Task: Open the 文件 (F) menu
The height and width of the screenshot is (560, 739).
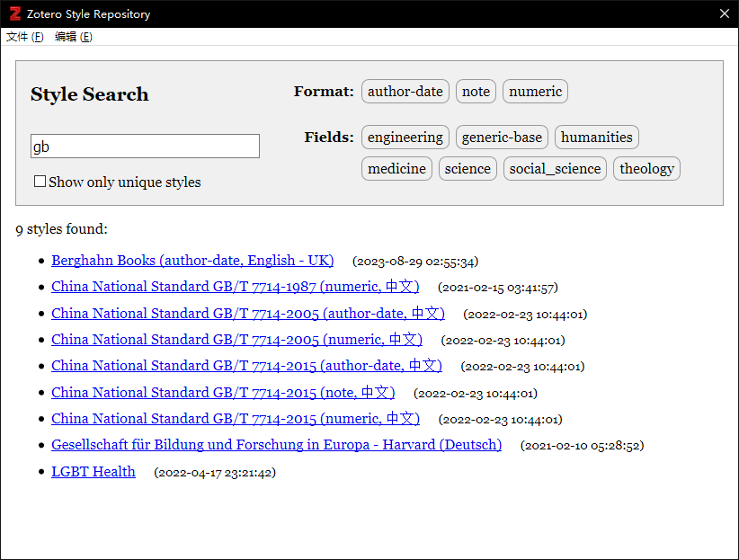Action: [24, 37]
